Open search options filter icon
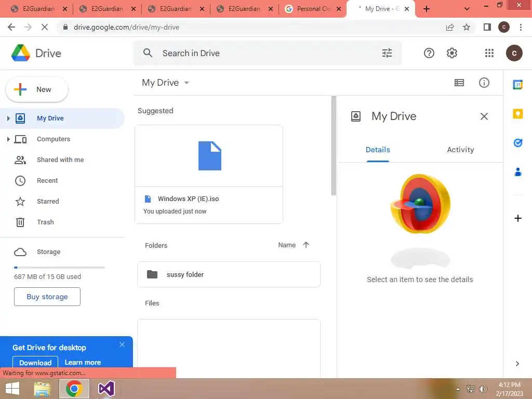532x399 pixels. click(x=387, y=53)
